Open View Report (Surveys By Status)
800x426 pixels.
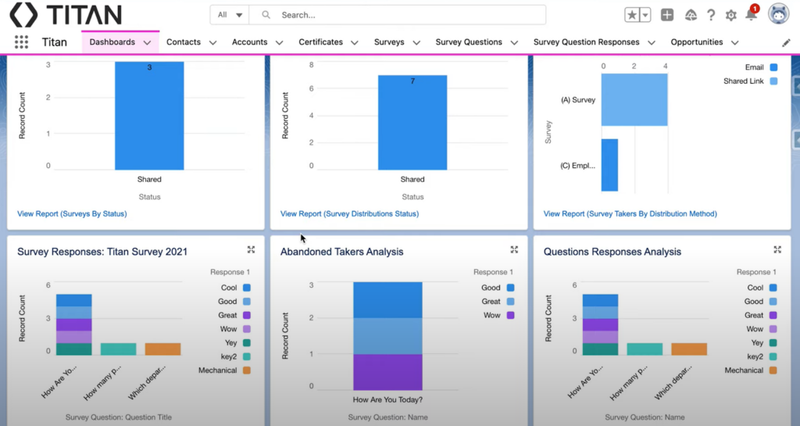coord(72,214)
